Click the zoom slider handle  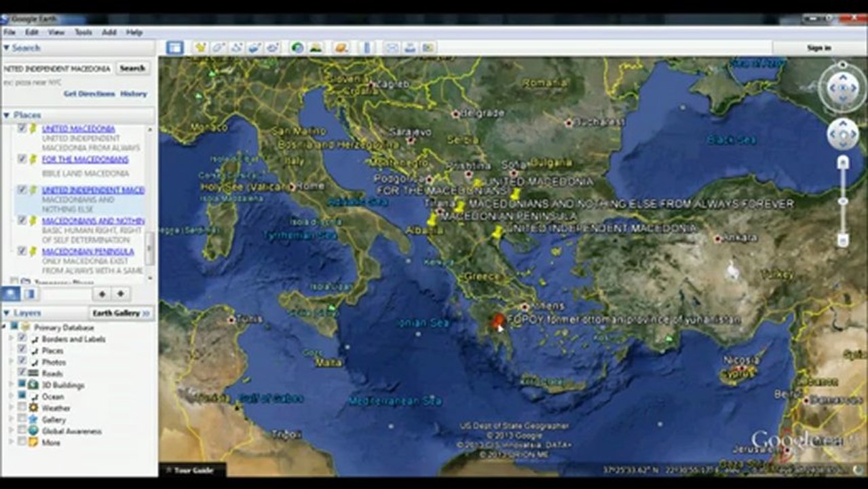pos(843,201)
